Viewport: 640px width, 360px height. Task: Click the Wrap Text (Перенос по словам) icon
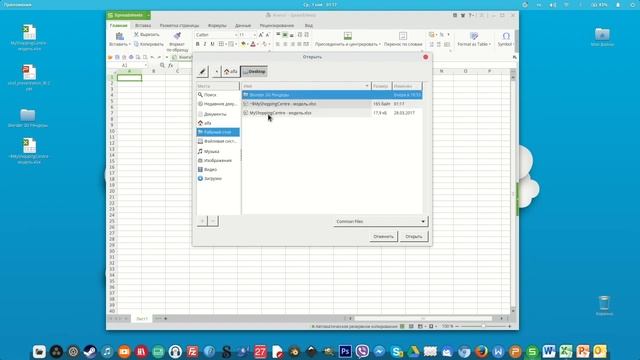403,36
